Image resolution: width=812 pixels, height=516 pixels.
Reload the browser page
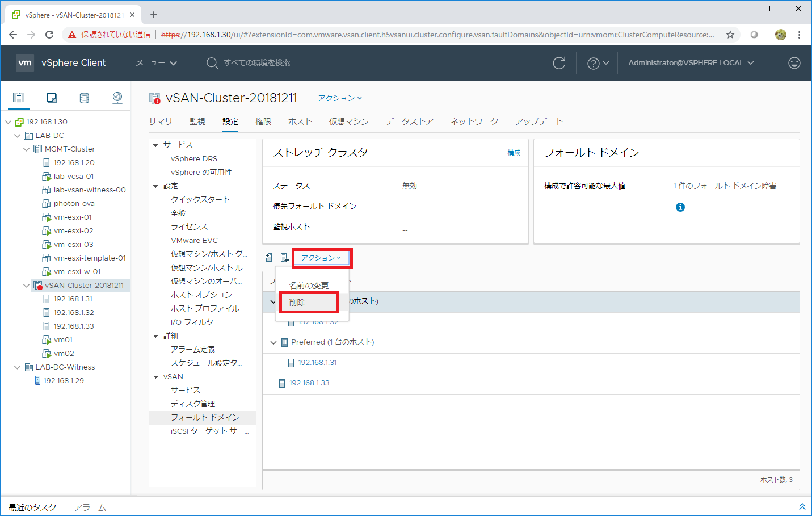pyautogui.click(x=49, y=35)
